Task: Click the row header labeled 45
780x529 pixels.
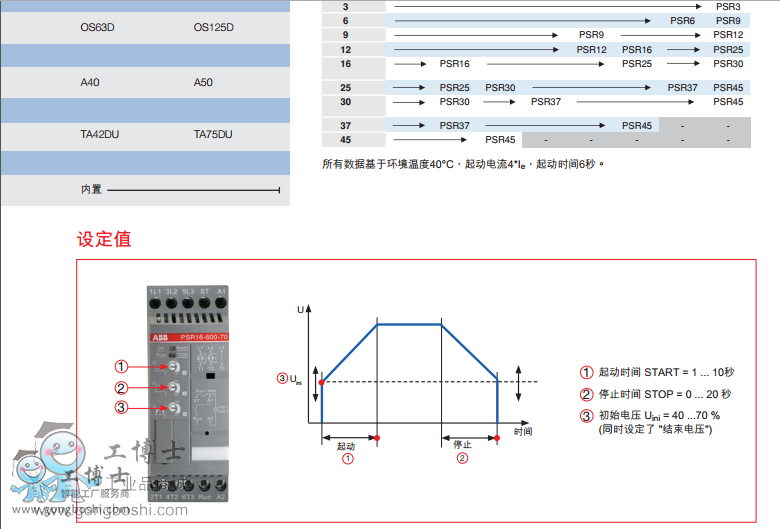Action: [x=345, y=140]
